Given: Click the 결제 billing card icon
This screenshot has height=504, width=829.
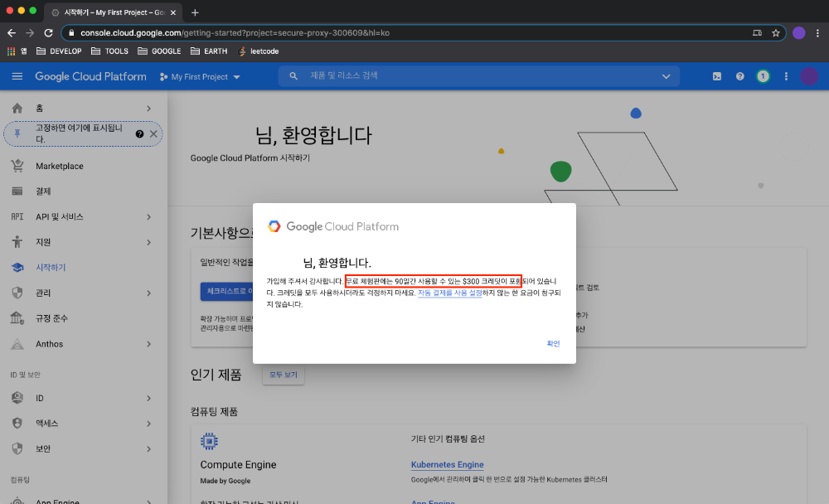Looking at the screenshot, I should point(17,191).
